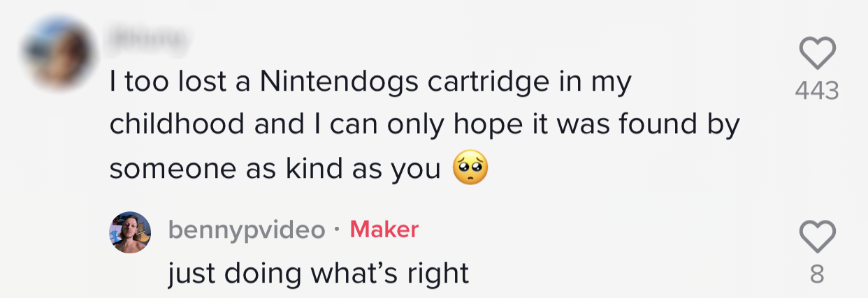Image resolution: width=868 pixels, height=298 pixels.
Task: Click the pleading face emoji in the comment
Action: (x=470, y=170)
